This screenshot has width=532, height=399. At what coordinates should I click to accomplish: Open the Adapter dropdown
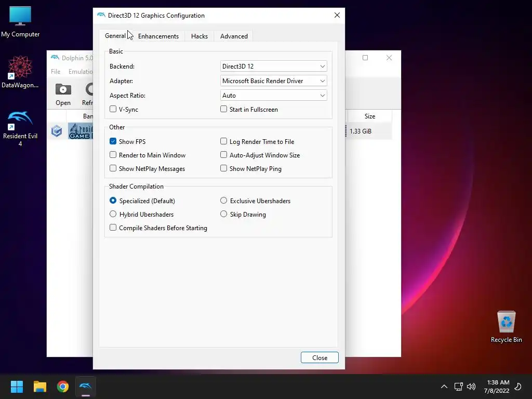point(273,81)
